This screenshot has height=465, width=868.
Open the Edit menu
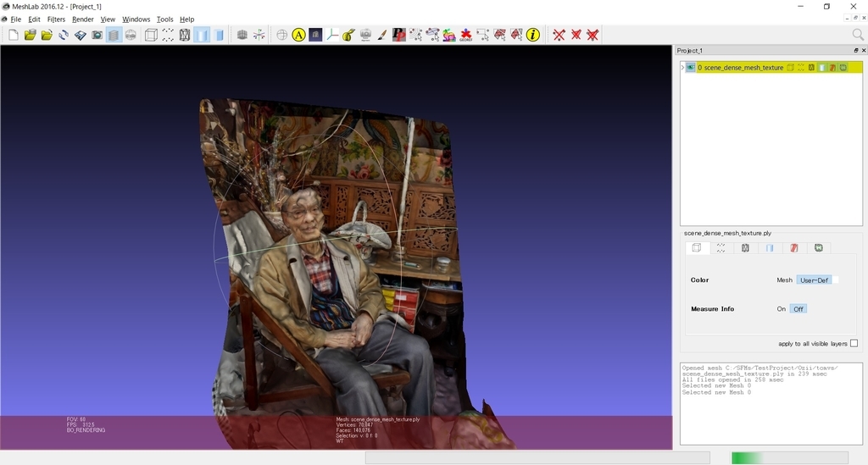coord(34,19)
